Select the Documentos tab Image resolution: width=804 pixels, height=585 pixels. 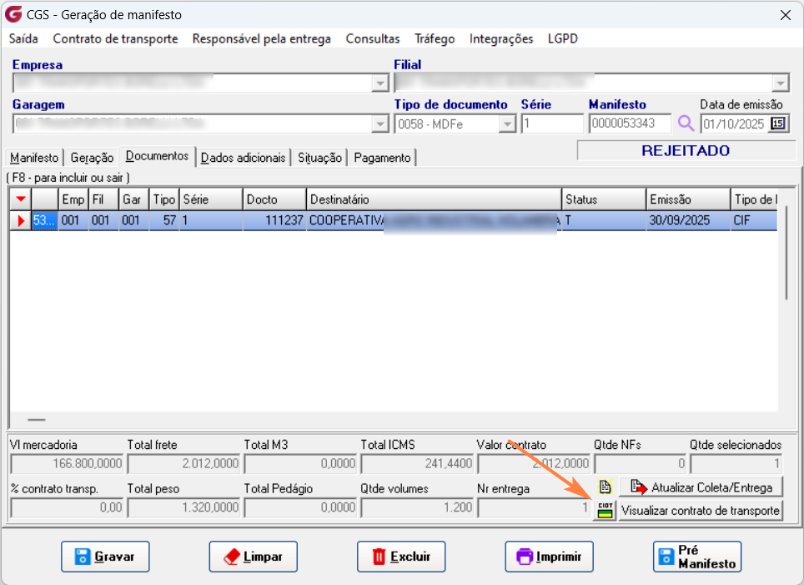(x=157, y=156)
